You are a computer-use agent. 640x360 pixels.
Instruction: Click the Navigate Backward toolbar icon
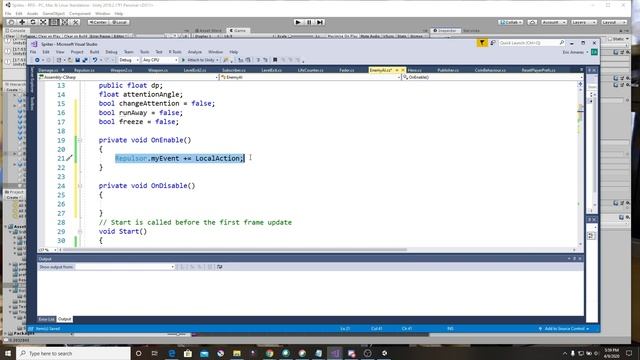coord(37,60)
